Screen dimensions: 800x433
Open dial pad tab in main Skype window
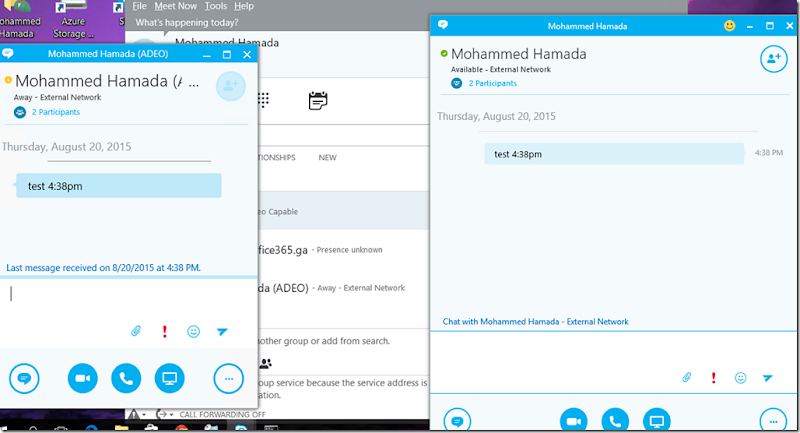tap(263, 100)
